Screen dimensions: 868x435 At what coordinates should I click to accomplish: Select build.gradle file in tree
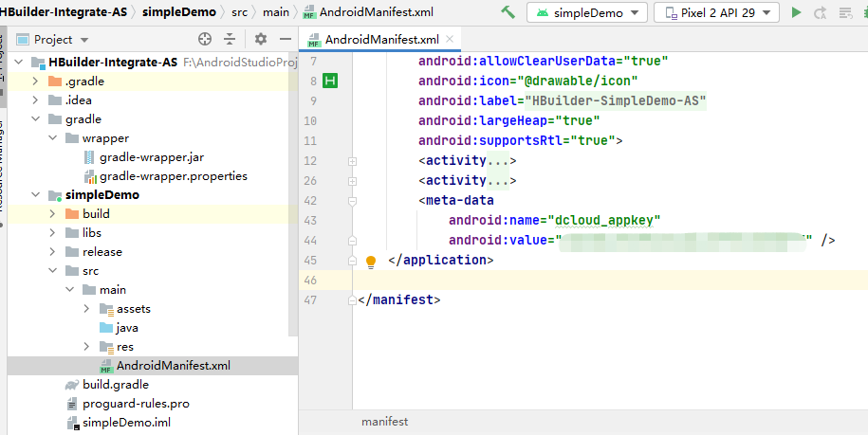[x=116, y=385]
